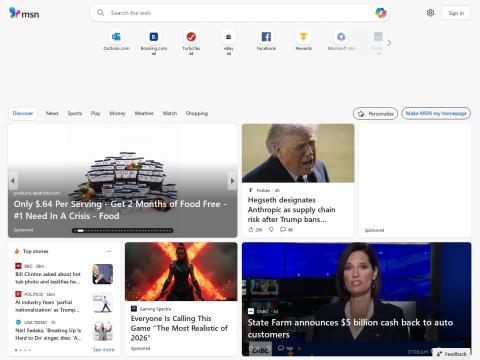Open the Trump photo in Forbes article
480x360 pixels.
298,153
